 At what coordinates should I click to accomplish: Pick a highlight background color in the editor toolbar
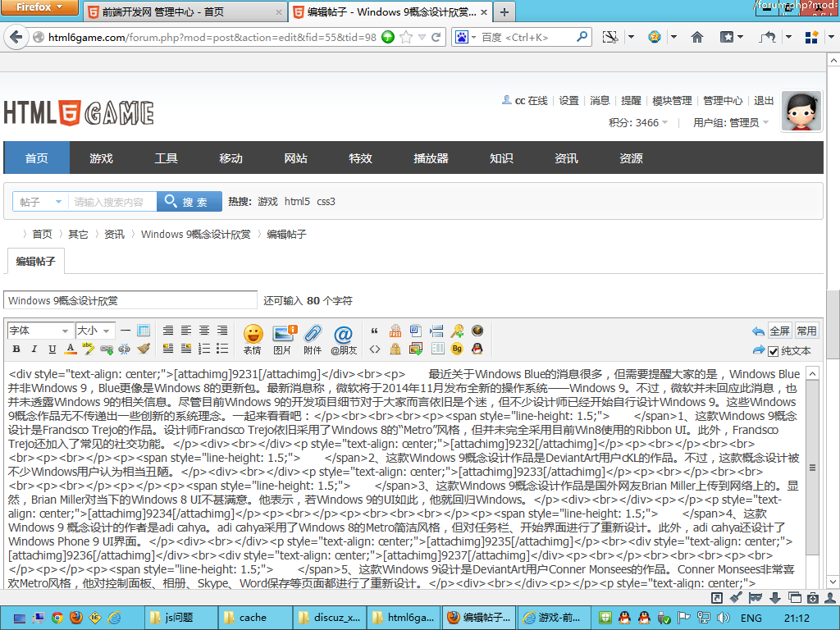88,349
